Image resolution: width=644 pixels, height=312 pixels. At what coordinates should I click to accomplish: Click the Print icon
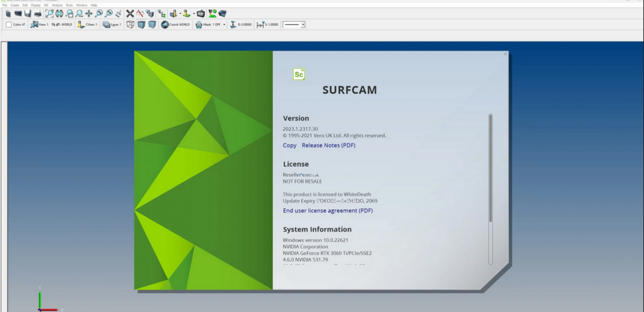38,14
